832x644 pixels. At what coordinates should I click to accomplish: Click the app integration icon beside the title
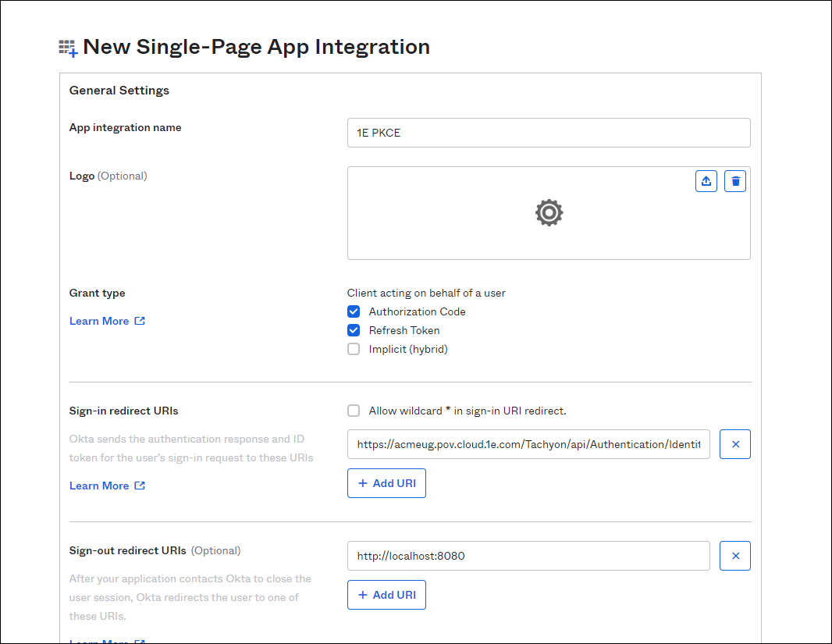coord(68,48)
